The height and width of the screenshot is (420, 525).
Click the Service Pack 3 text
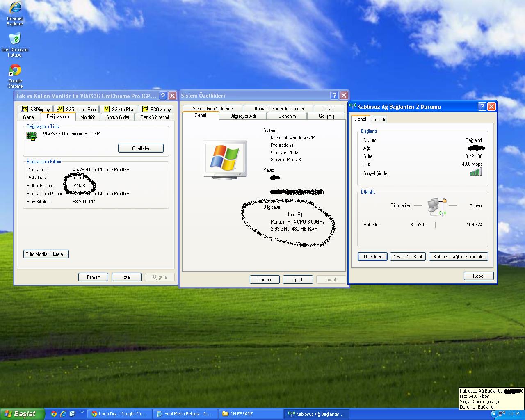(x=285, y=160)
